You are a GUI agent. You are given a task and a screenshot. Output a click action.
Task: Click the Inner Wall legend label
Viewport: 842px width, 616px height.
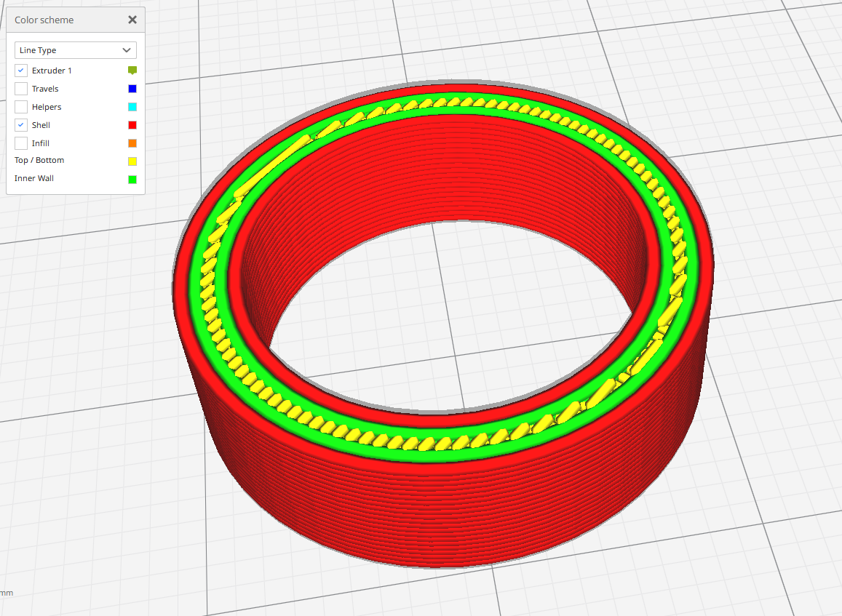coord(33,178)
